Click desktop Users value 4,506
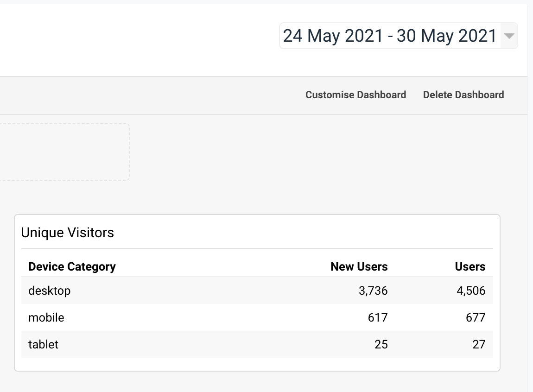The image size is (533, 392). [471, 291]
